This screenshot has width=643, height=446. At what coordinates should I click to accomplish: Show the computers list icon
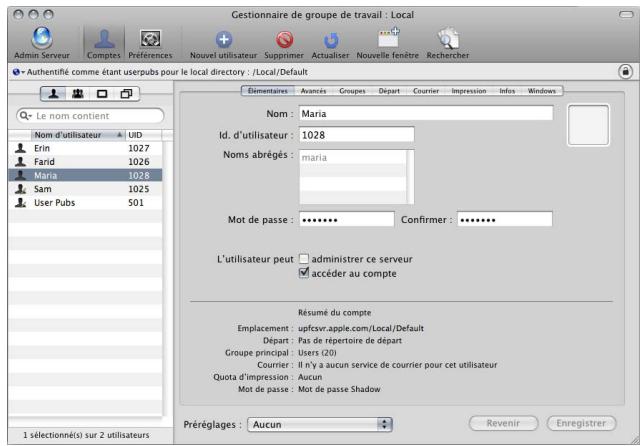(102, 94)
